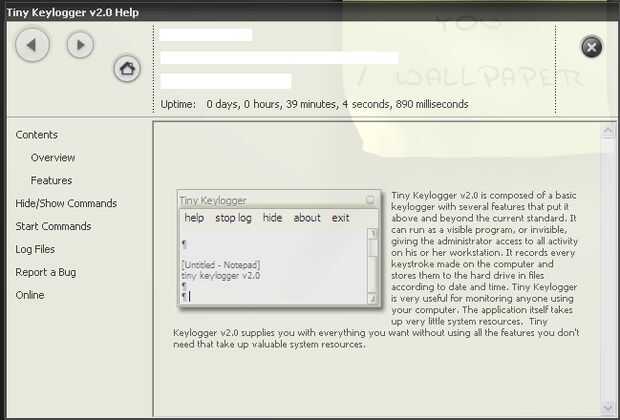
Task: Open the home page via house icon
Action: (127, 69)
